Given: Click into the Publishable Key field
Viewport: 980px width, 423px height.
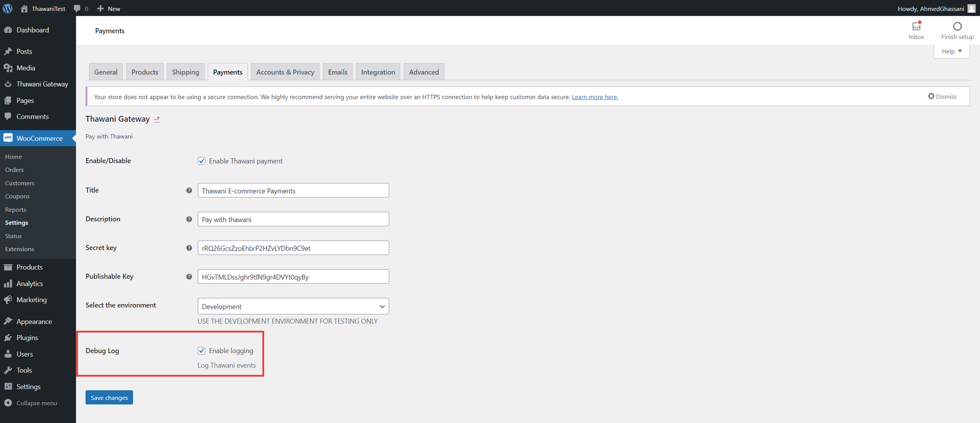Looking at the screenshot, I should (293, 276).
